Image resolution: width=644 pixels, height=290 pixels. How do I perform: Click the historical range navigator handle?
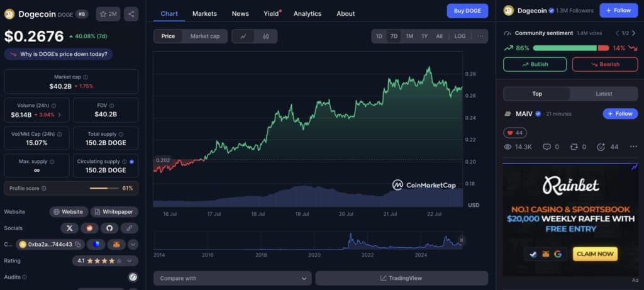click(x=461, y=240)
